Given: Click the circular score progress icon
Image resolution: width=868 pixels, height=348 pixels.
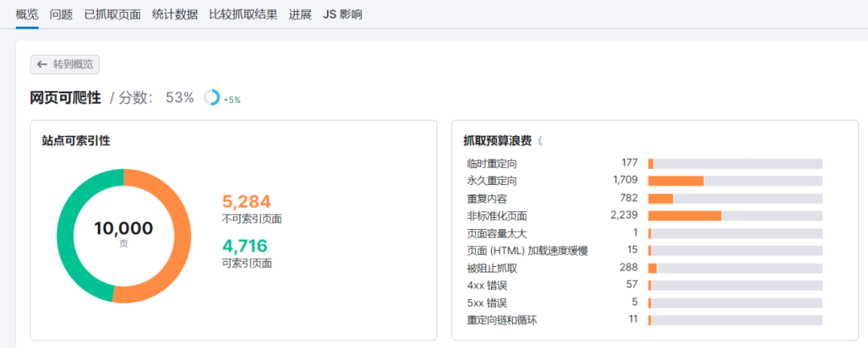Looking at the screenshot, I should (x=211, y=97).
